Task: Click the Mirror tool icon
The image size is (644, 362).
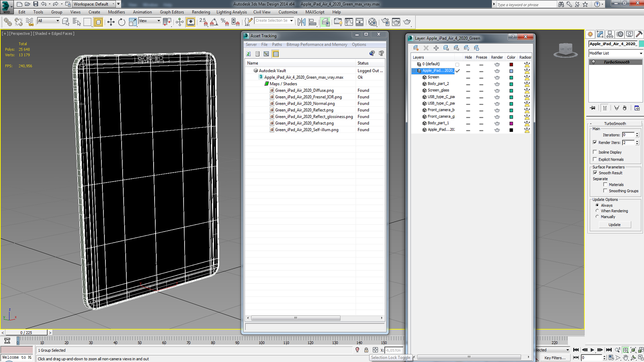Action: (x=302, y=22)
